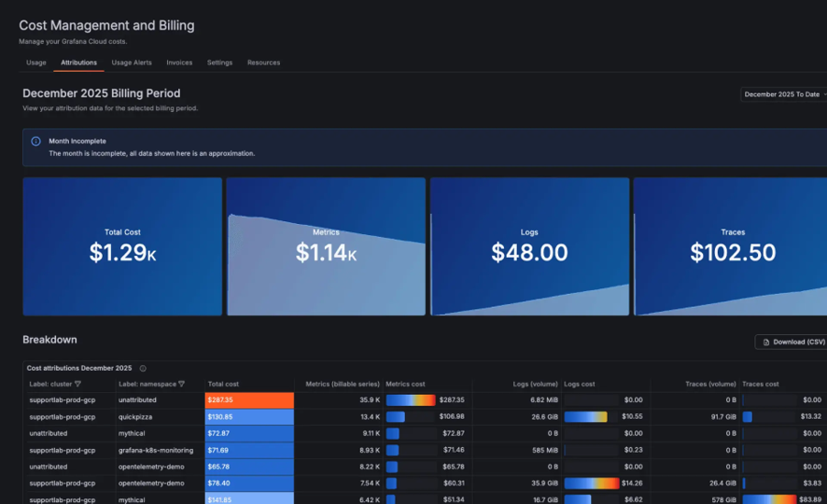Sort by the Total cost column header
This screenshot has width=827, height=504.
(223, 385)
